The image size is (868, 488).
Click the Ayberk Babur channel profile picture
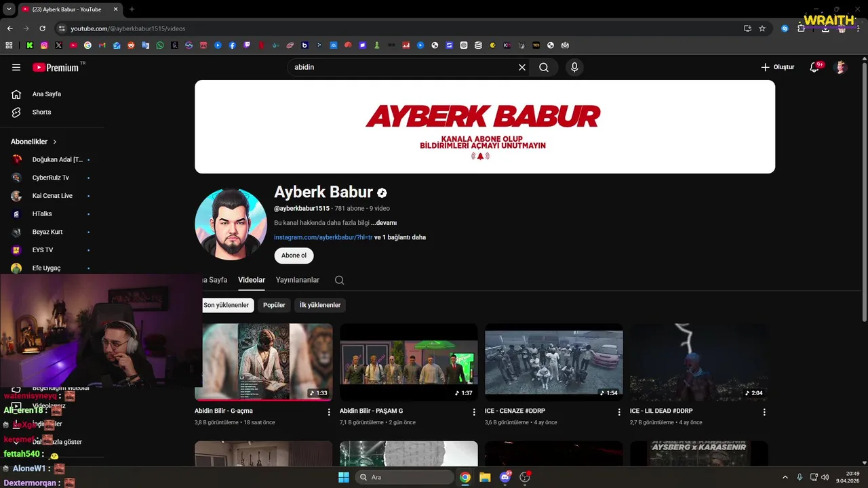231,224
